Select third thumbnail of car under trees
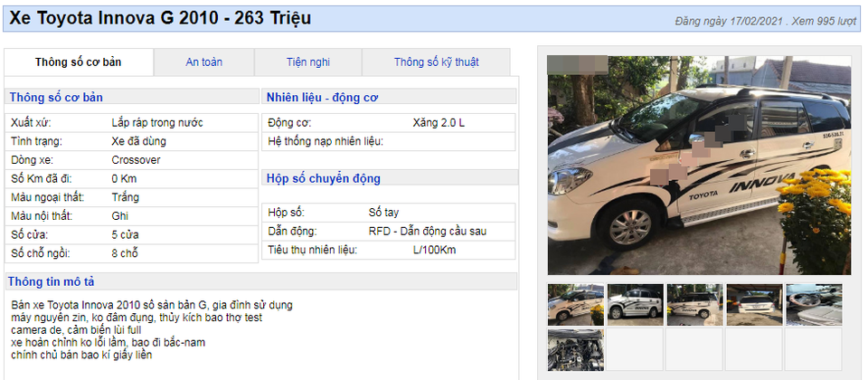 click(x=694, y=305)
